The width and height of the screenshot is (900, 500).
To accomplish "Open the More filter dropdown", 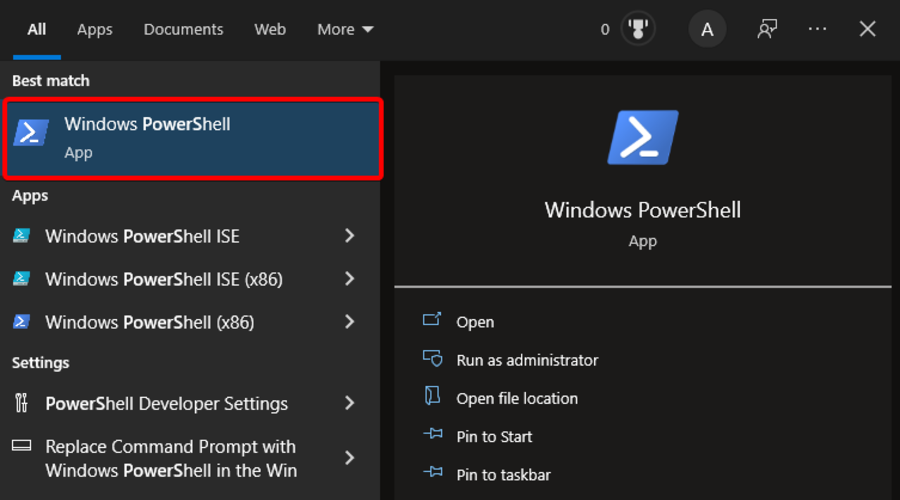I will point(345,29).
